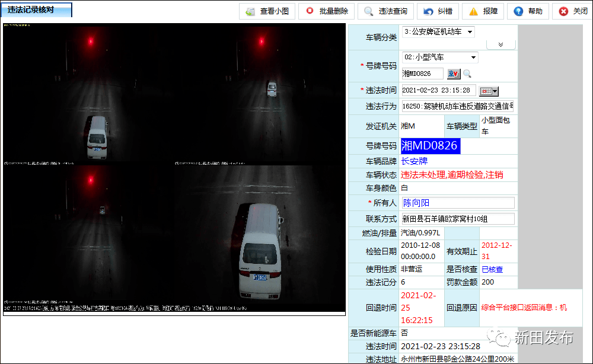This screenshot has width=593, height=364.
Task: Click the 小型面包车 vehicle type value
Action: click(x=496, y=126)
